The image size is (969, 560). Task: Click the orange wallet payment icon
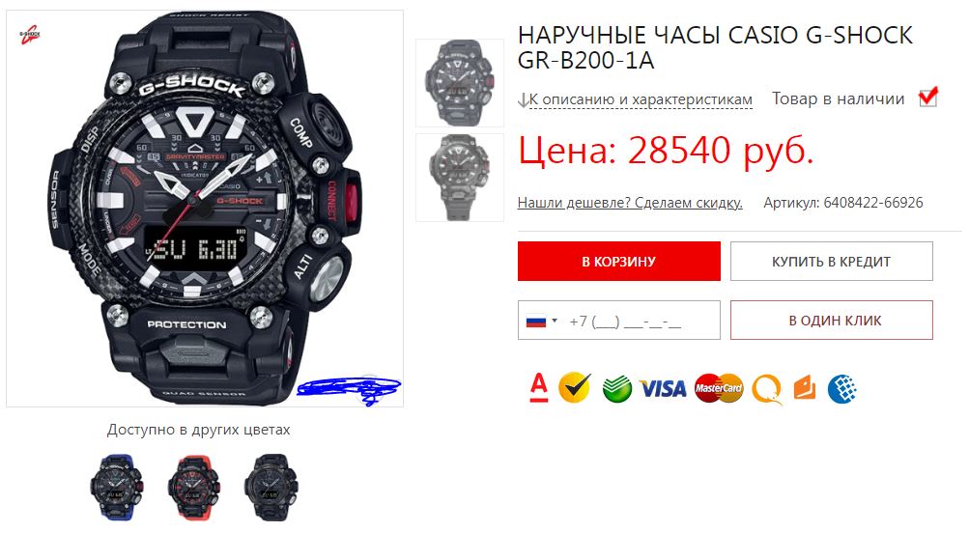point(805,388)
